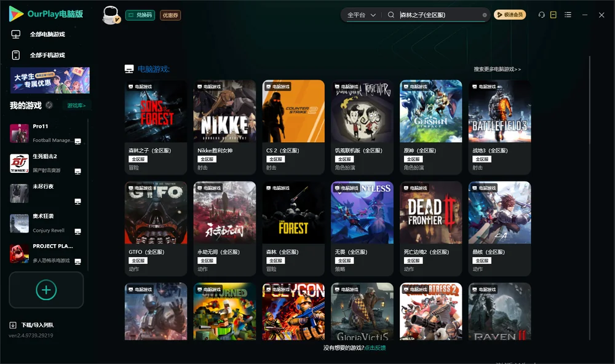Open the 游戏库> link
Image resolution: width=615 pixels, height=364 pixels.
pos(76,106)
